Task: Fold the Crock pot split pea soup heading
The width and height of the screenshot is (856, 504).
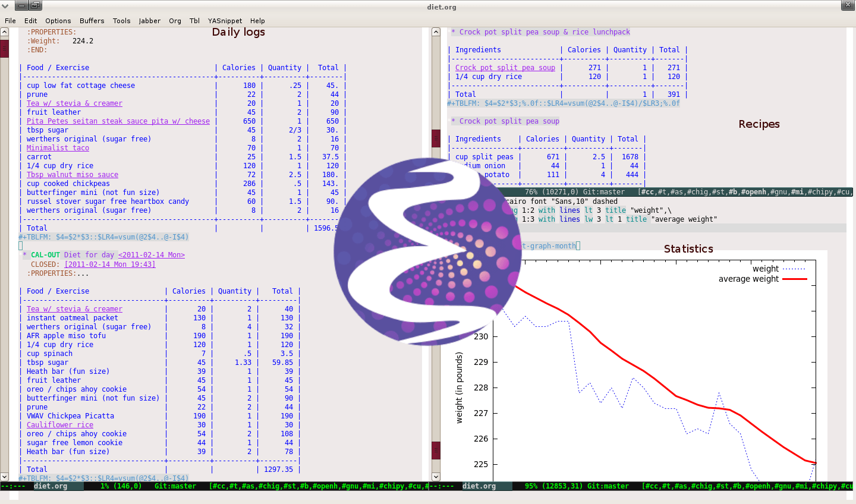Action: 508,121
